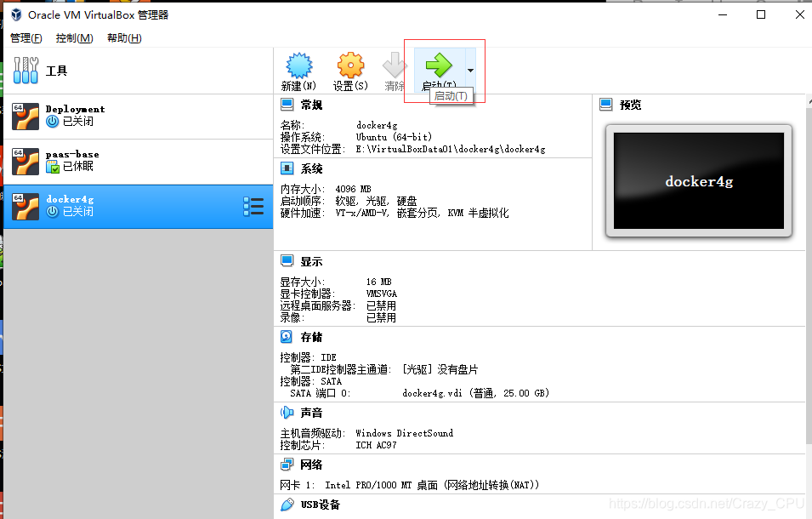
Task: Click the 已关闭 status under Deployment
Action: (x=78, y=121)
